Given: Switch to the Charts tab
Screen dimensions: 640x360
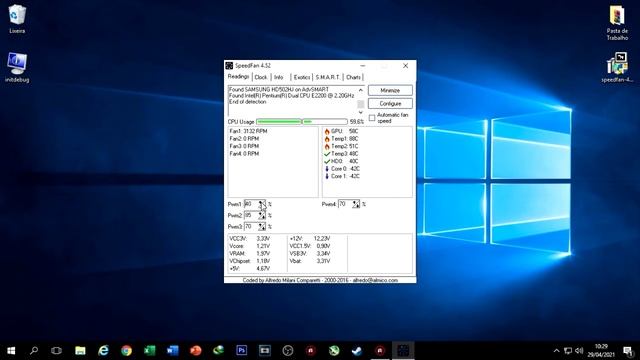Looking at the screenshot, I should [353, 77].
